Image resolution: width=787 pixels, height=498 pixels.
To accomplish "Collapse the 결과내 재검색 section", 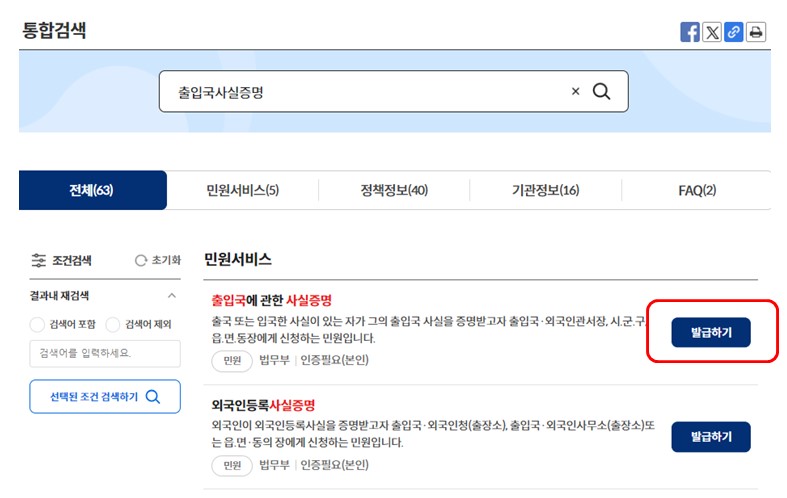I will [x=172, y=296].
